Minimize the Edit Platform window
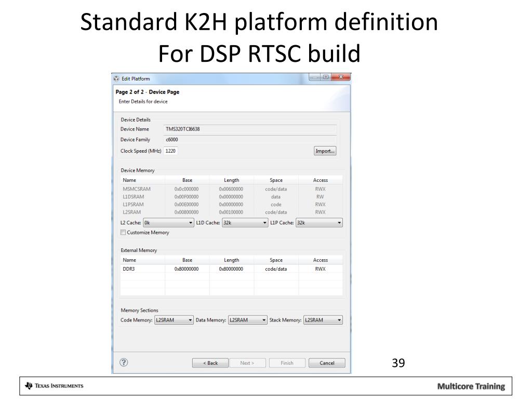 (x=315, y=77)
